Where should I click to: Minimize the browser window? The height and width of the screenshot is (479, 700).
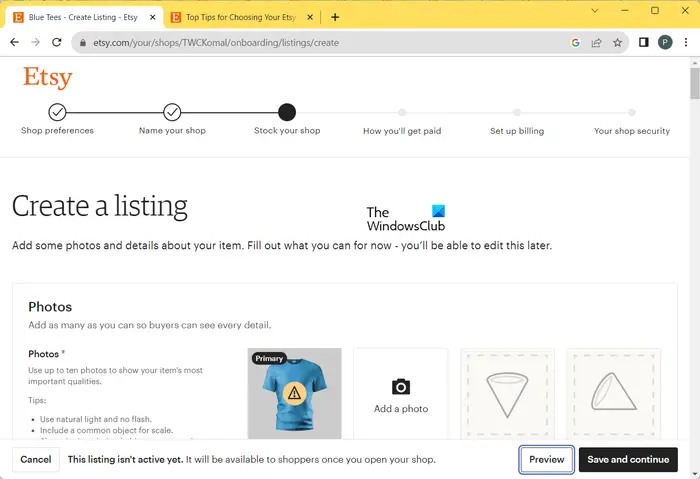pos(625,10)
